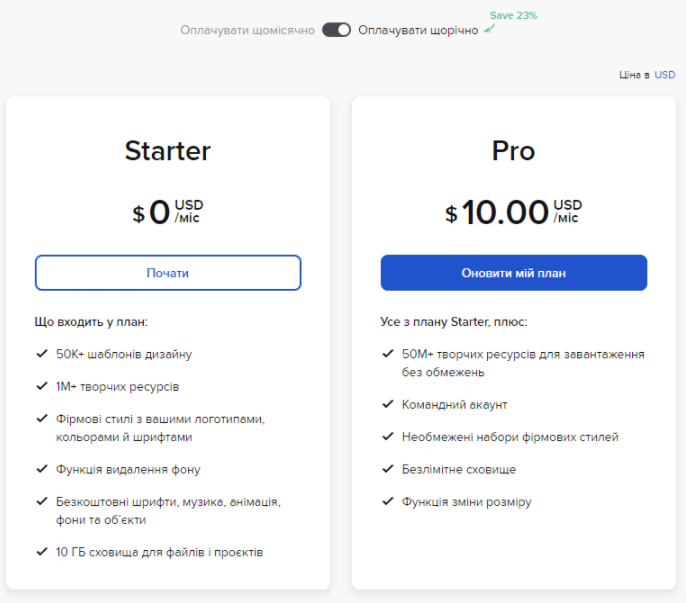Click the 'Pro' plan heading
Viewport: 686px width, 603px height.
pos(513,151)
